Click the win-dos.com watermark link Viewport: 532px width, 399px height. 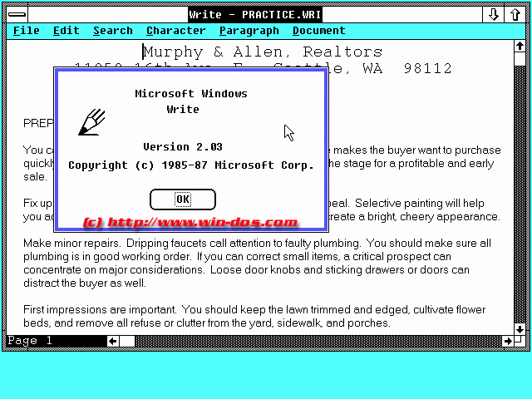tap(190, 223)
